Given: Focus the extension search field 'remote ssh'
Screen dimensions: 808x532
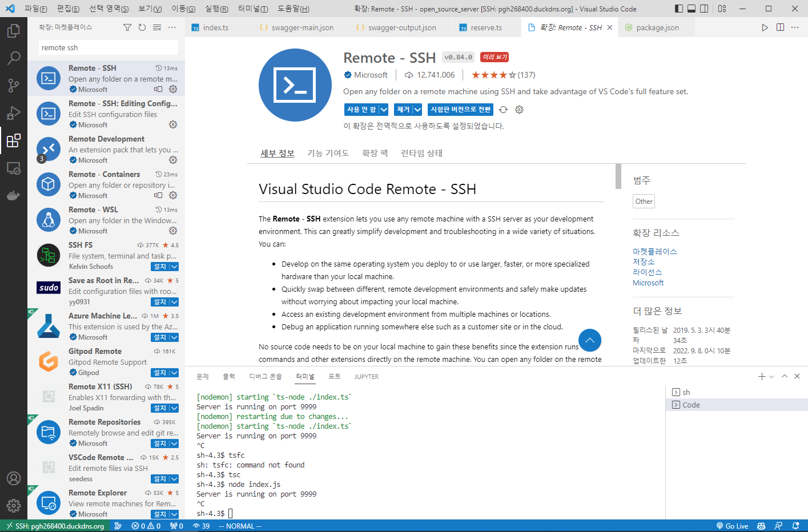Looking at the screenshot, I should [108, 47].
